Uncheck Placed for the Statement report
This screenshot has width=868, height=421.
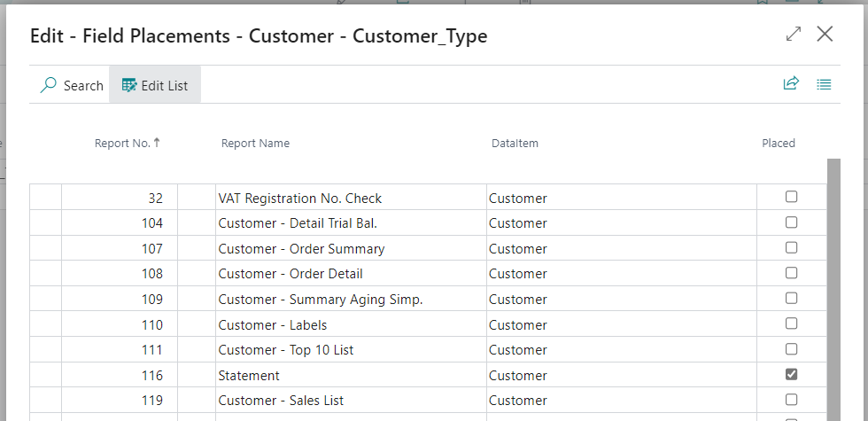tap(792, 374)
